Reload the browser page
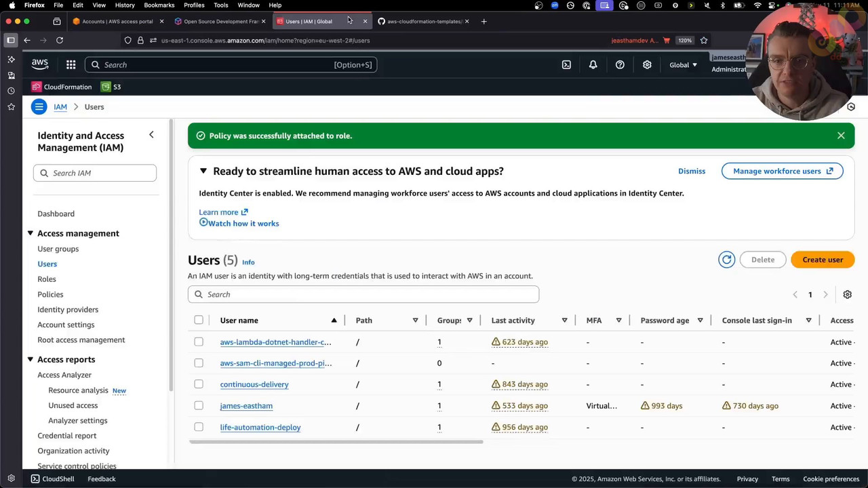This screenshot has height=488, width=868. coord(60,40)
